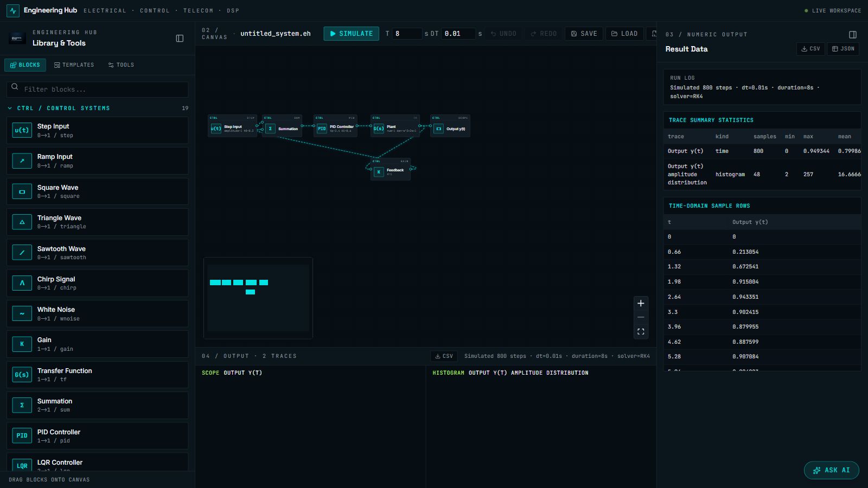Switch to the Blocks tab
The image size is (868, 488).
pos(25,65)
